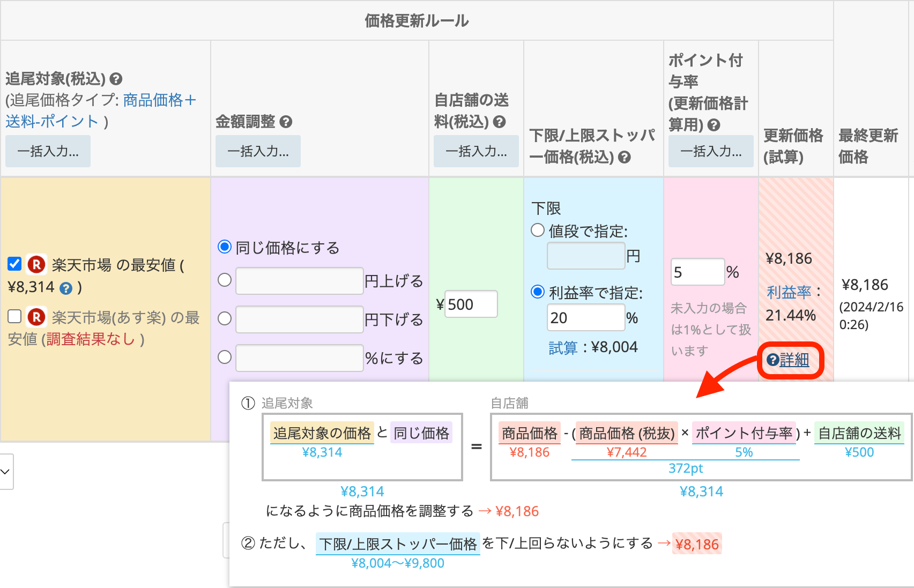Uncheck the 楽天市場 の最安値 checkbox
Image resolution: width=914 pixels, height=588 pixels.
pos(14,264)
